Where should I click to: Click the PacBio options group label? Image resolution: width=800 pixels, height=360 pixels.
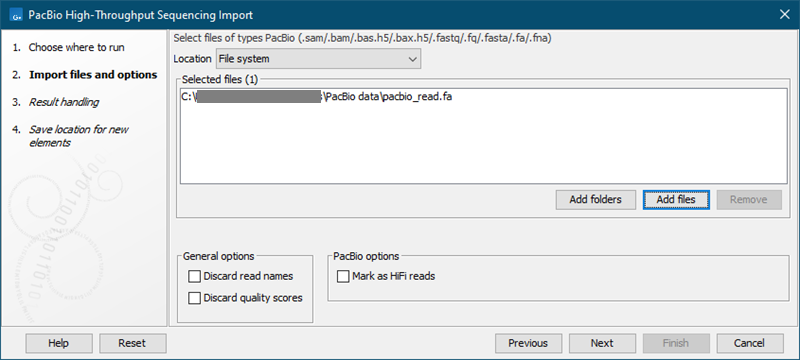click(366, 256)
